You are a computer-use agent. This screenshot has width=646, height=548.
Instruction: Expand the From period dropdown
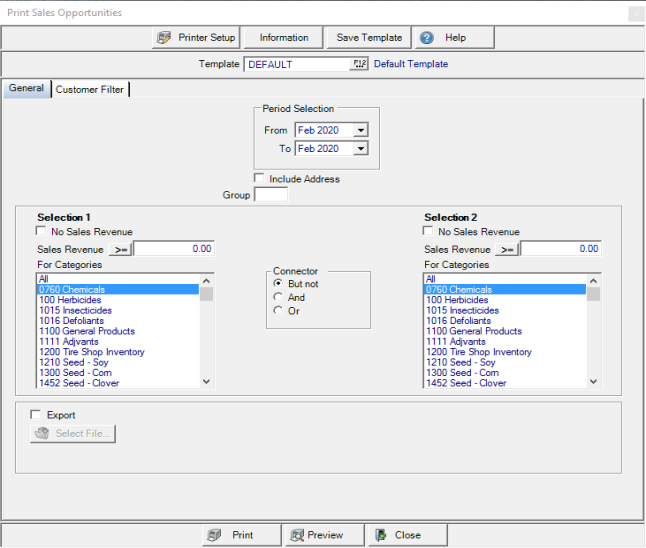361,130
